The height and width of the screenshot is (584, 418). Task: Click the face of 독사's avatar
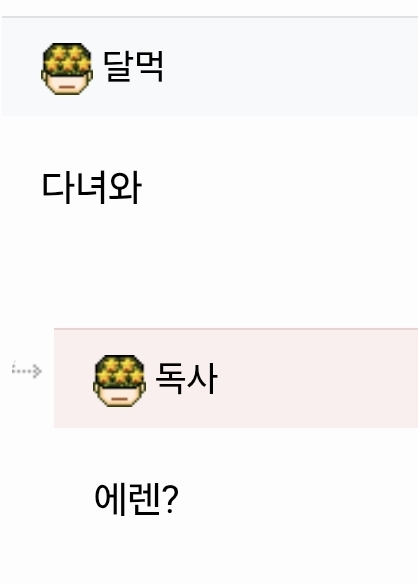point(119,396)
